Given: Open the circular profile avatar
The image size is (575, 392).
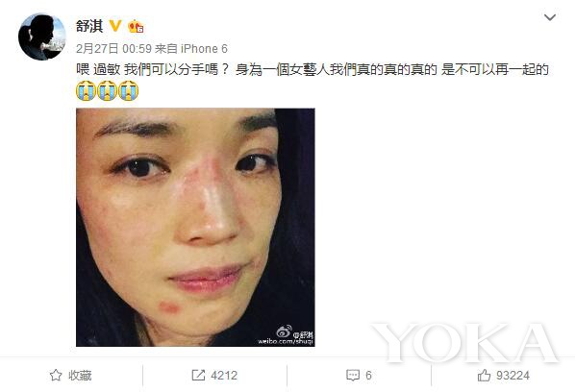Looking at the screenshot, I should (x=42, y=37).
